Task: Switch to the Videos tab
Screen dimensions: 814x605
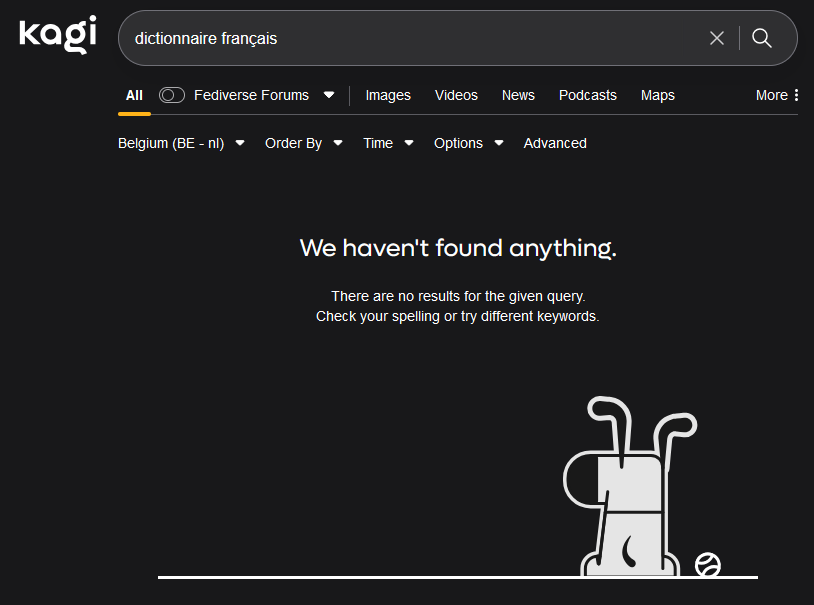Action: [456, 95]
